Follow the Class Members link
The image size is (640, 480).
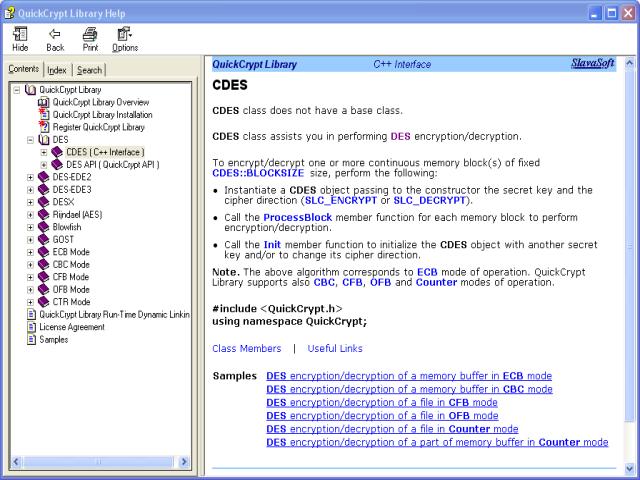pyautogui.click(x=247, y=349)
